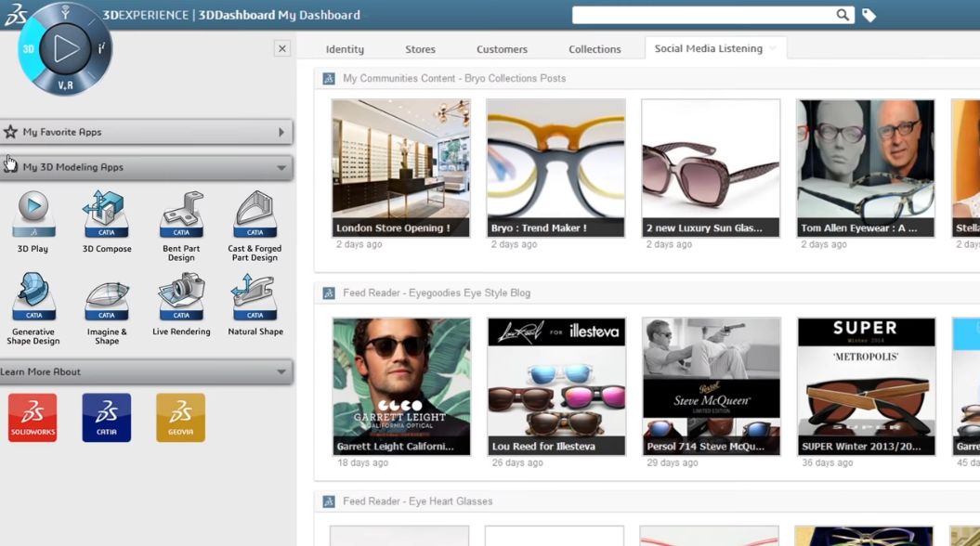The width and height of the screenshot is (980, 546).
Task: Open the 2 new Luxury Sun Glasses post
Action: tap(711, 168)
